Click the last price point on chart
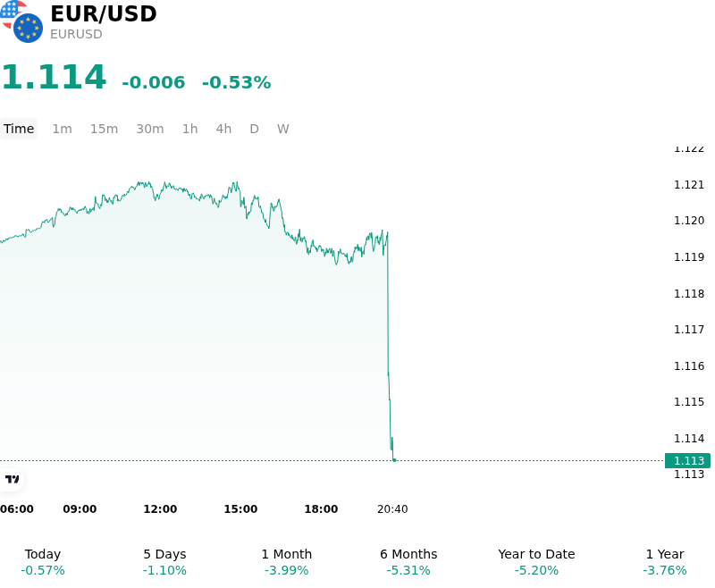Viewport: 715px width, 588px height. [394, 460]
